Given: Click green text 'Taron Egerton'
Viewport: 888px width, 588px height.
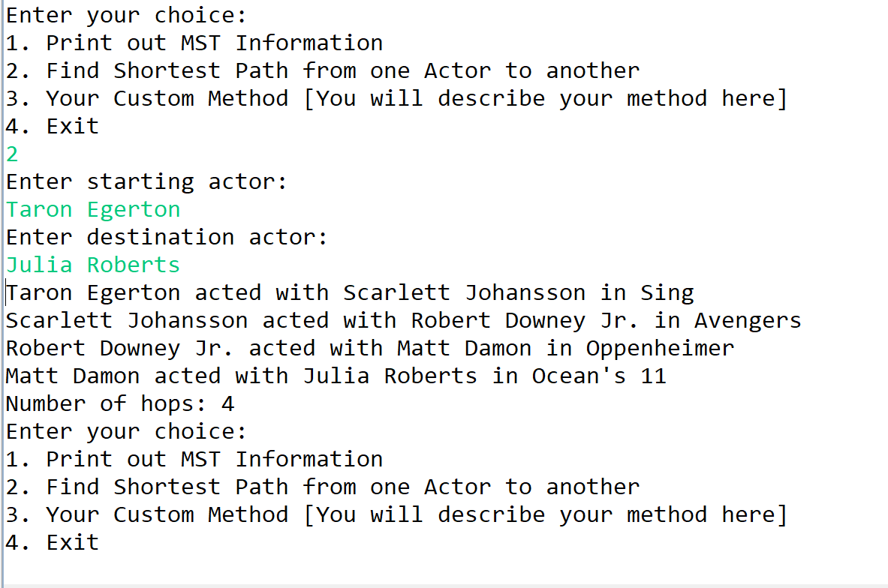Looking at the screenshot, I should pyautogui.click(x=93, y=209).
